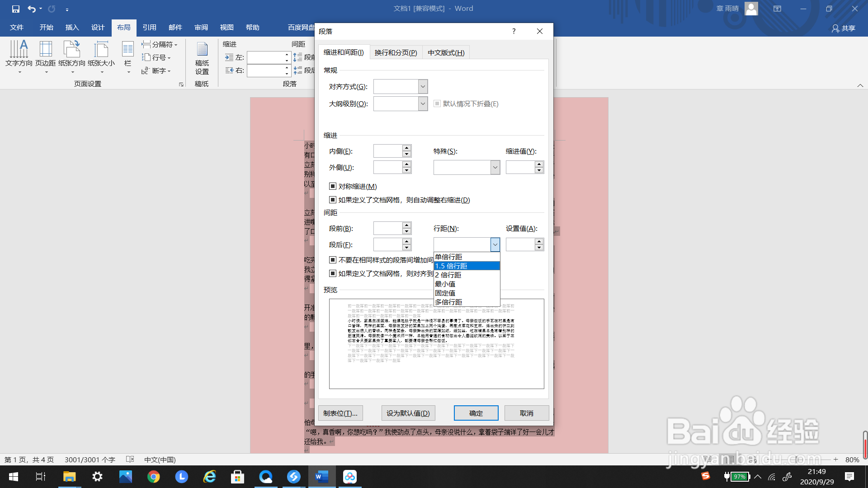Click the OK (确定) button

point(476,413)
